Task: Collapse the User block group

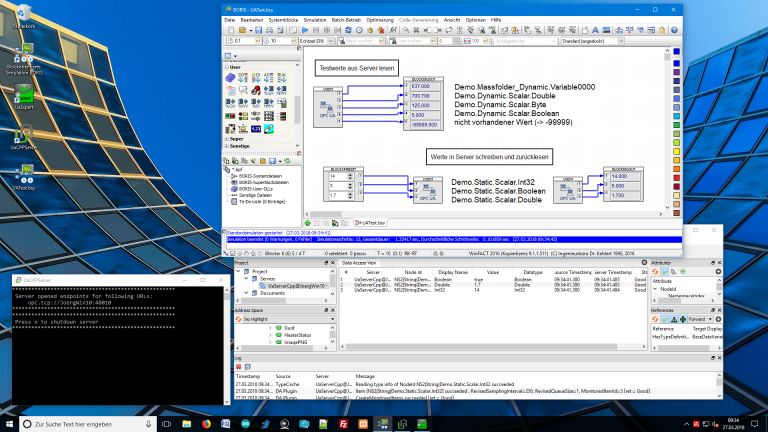Action: click(227, 67)
